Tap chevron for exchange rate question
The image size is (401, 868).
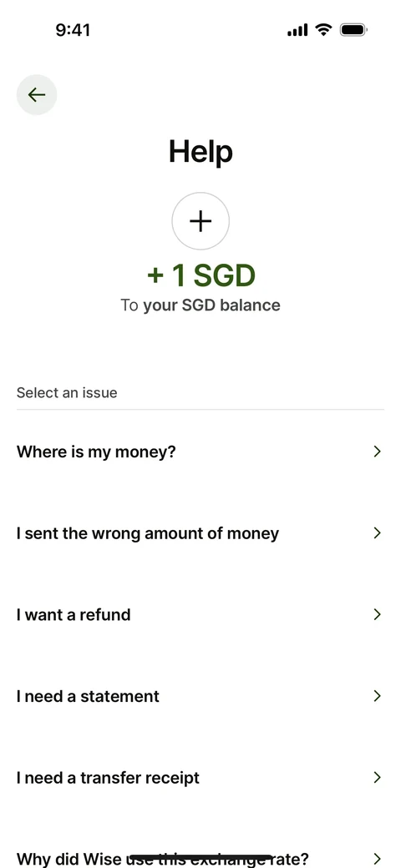click(x=377, y=859)
